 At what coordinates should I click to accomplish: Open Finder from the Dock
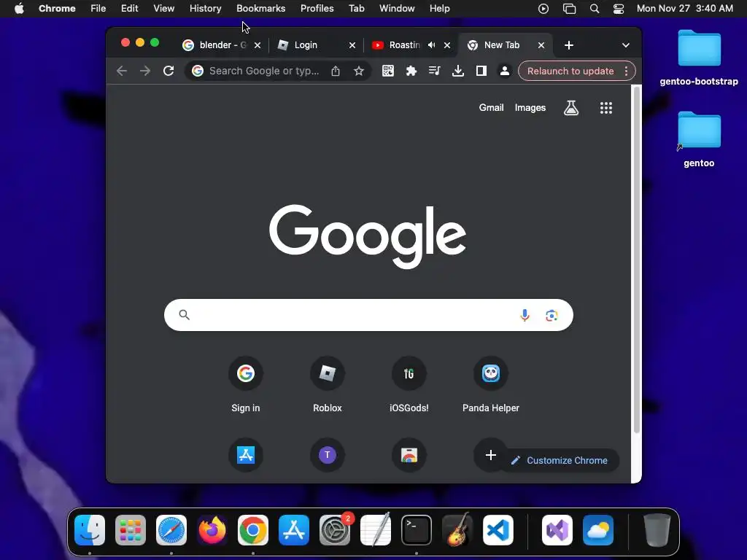[90, 530]
